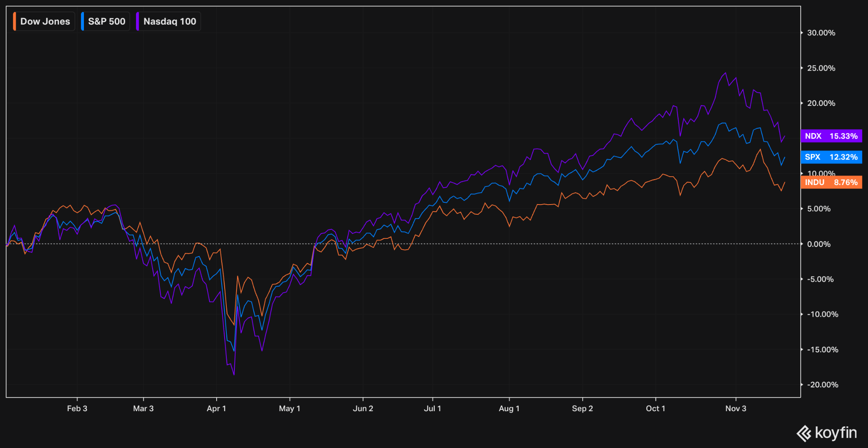Click the Jul 1 date label

click(x=432, y=409)
